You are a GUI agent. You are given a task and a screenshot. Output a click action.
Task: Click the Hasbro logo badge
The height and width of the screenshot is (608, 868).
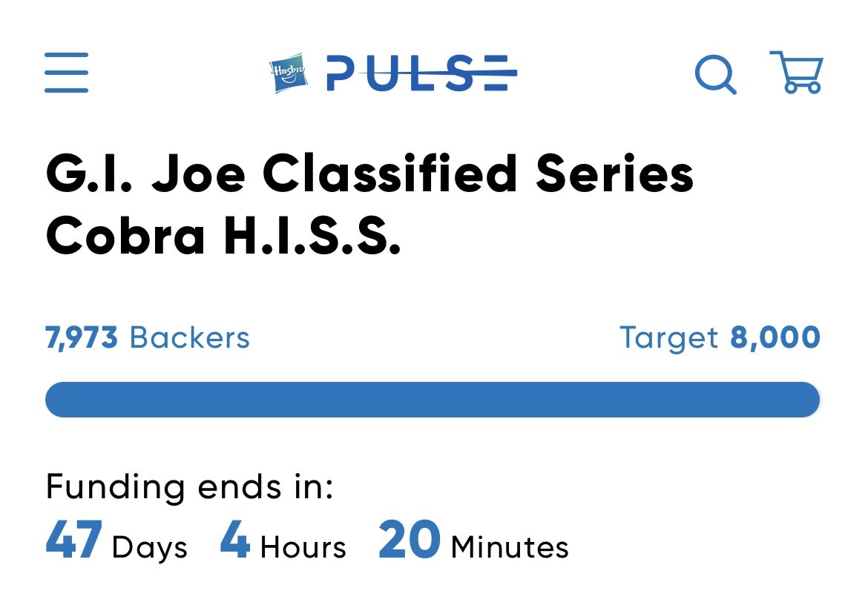tap(289, 73)
